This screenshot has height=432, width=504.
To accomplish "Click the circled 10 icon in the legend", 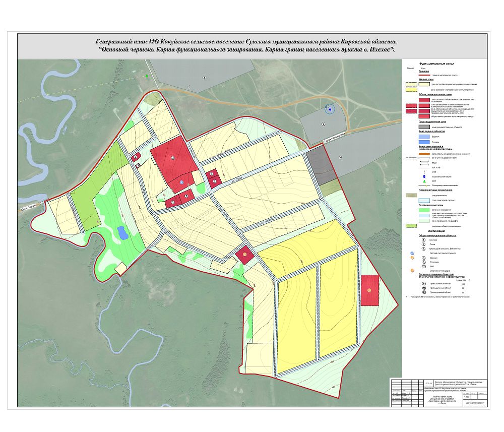I will click(424, 292).
